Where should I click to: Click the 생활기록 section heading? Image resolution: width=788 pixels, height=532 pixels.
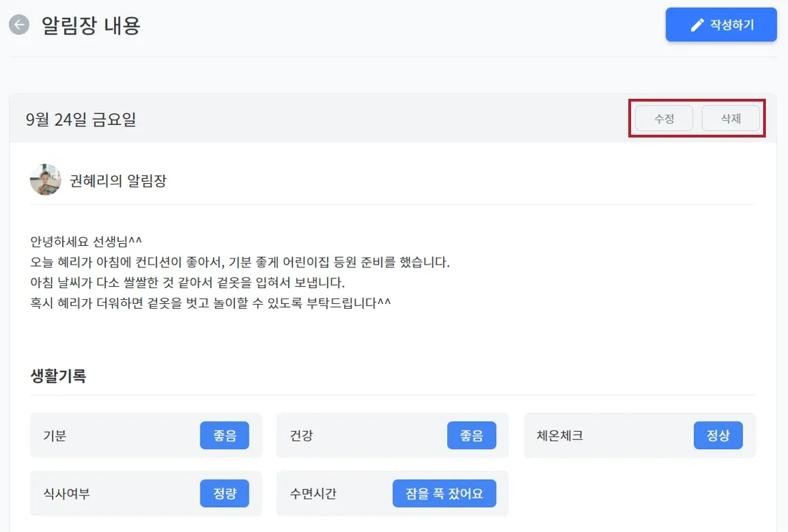click(58, 377)
